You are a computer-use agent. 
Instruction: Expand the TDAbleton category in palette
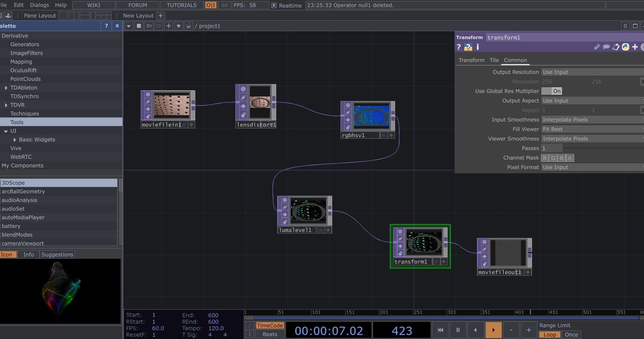[x=6, y=88]
